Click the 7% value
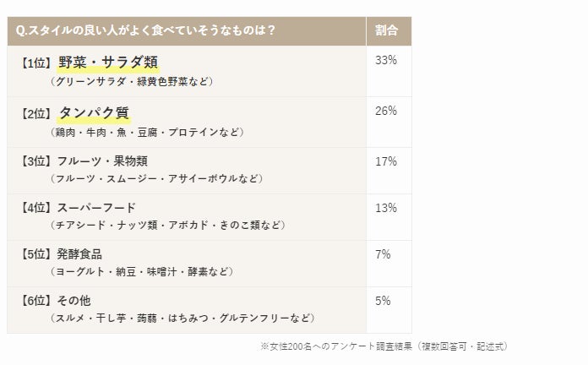This screenshot has height=365, width=588. click(x=383, y=254)
